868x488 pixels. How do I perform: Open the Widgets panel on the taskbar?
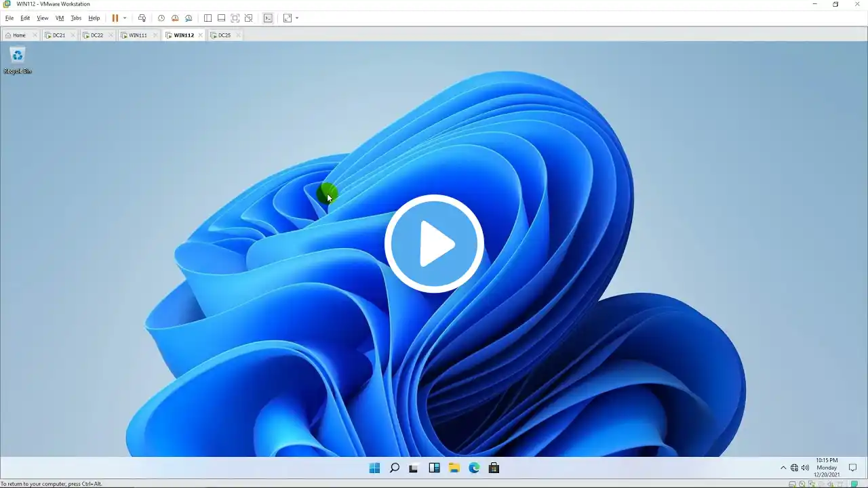[x=434, y=468]
